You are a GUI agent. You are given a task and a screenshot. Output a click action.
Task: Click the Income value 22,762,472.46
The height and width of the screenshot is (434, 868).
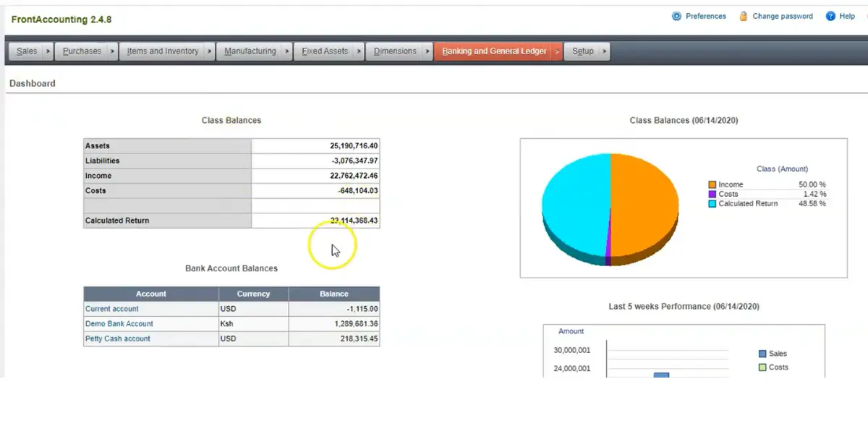click(354, 176)
